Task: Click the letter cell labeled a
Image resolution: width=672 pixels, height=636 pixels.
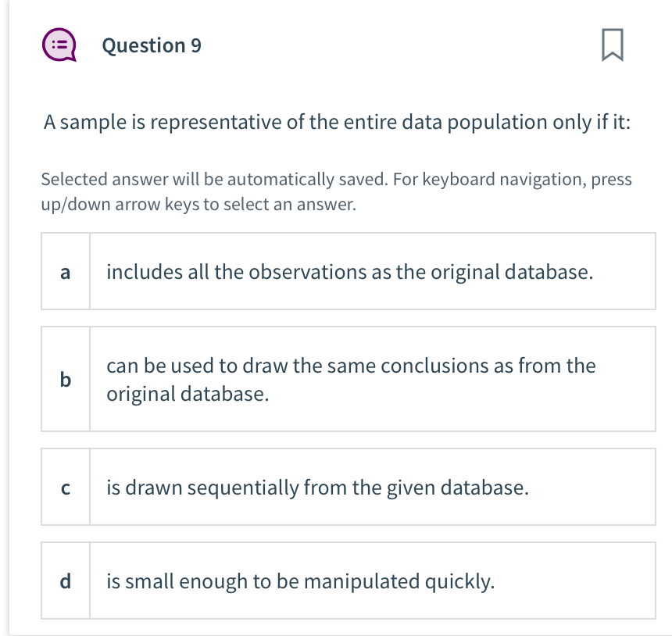Action: point(66,271)
